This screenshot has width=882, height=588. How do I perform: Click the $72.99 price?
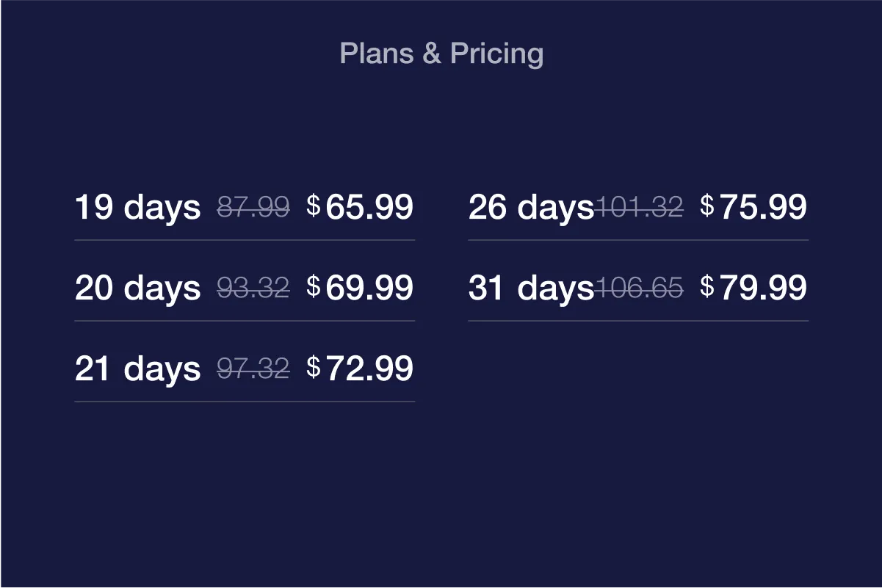(x=360, y=369)
